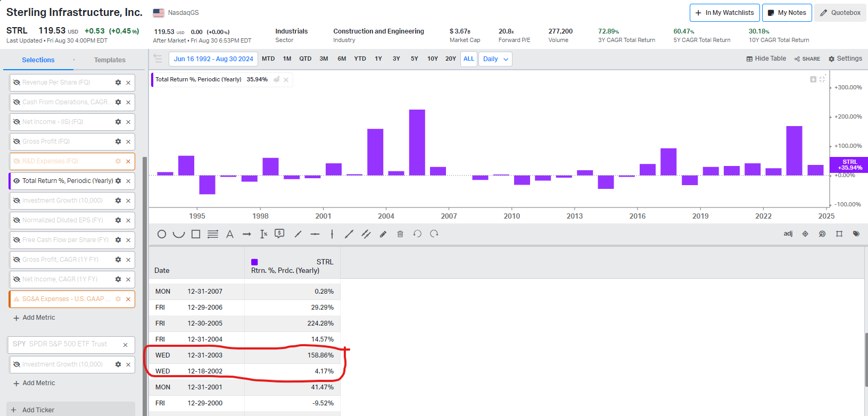Open the chart Settings menu
Viewport: 868px width, 416px height.
click(845, 59)
